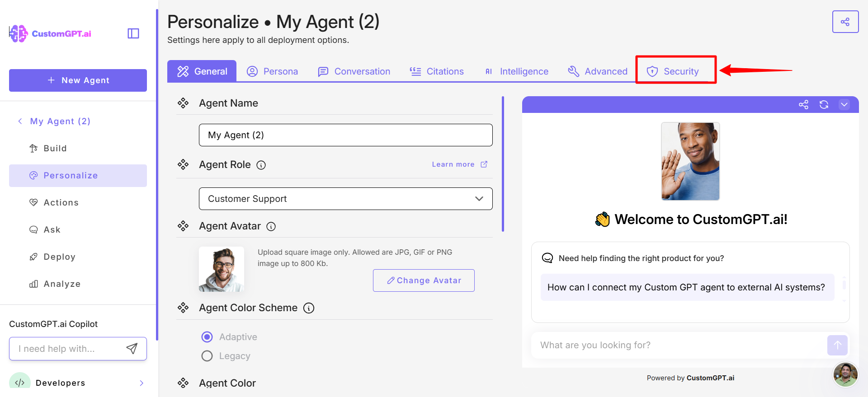Open the Agent Role dropdown
868x397 pixels.
pos(345,199)
